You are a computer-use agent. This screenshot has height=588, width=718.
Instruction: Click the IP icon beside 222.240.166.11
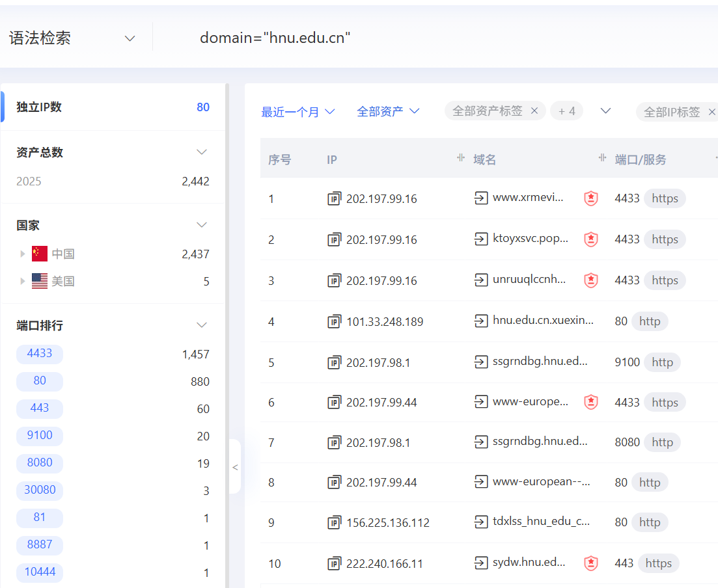[334, 563]
